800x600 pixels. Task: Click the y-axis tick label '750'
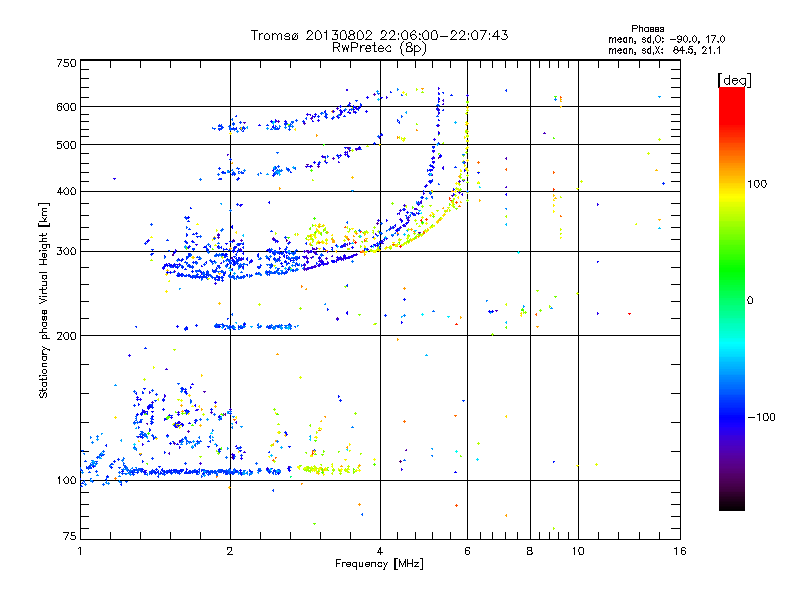[66, 63]
